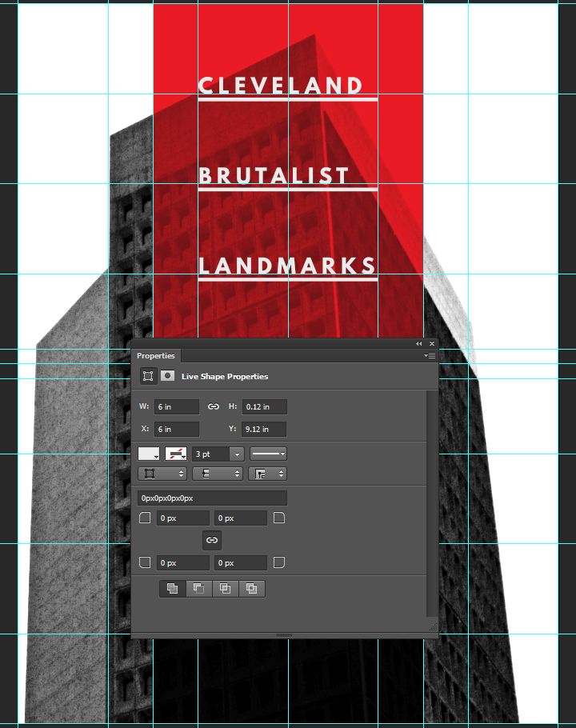This screenshot has width=576, height=728.
Task: Select Combine Shapes pathfinder button
Action: click(173, 589)
